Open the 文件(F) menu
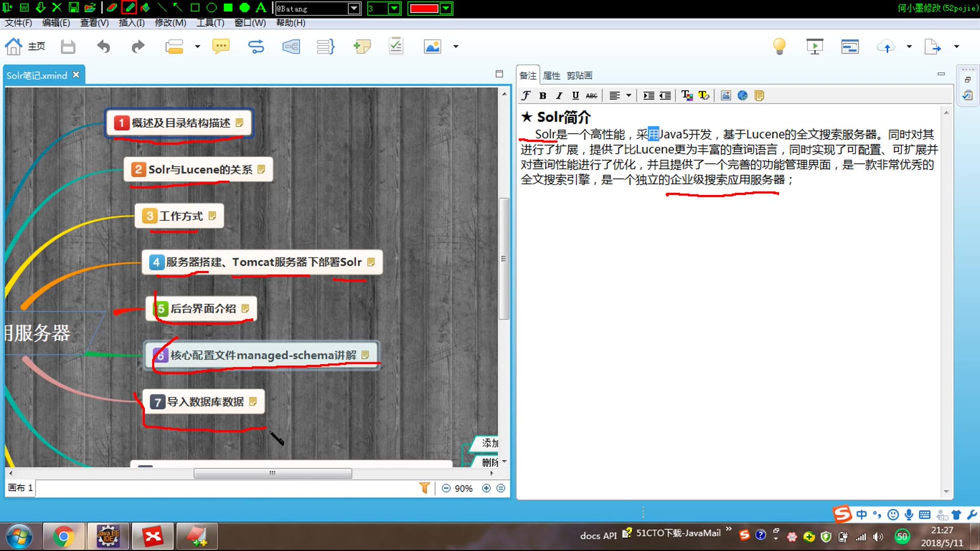980x551 pixels. (18, 23)
